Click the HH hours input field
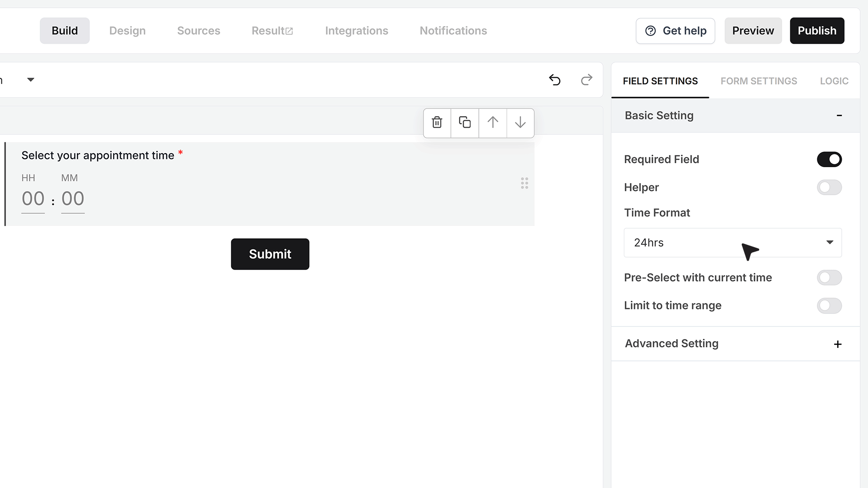 click(x=33, y=199)
